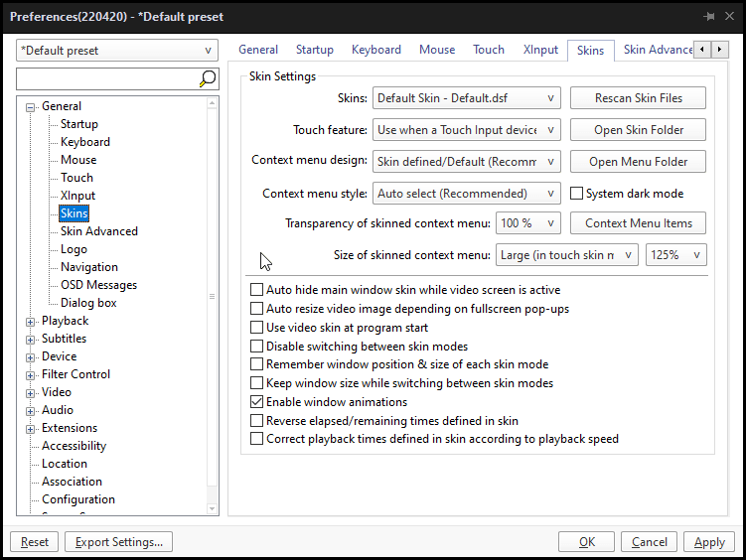Image resolution: width=746 pixels, height=560 pixels.
Task: Select Skin Advanced in the tree
Action: pyautogui.click(x=99, y=231)
